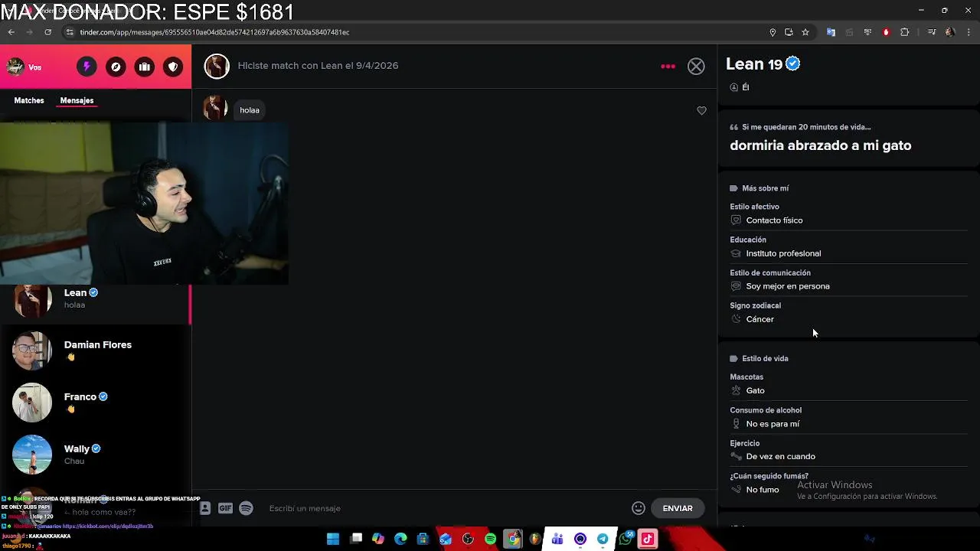The height and width of the screenshot is (551, 980).
Task: Open the safety shield icon
Action: [173, 67]
